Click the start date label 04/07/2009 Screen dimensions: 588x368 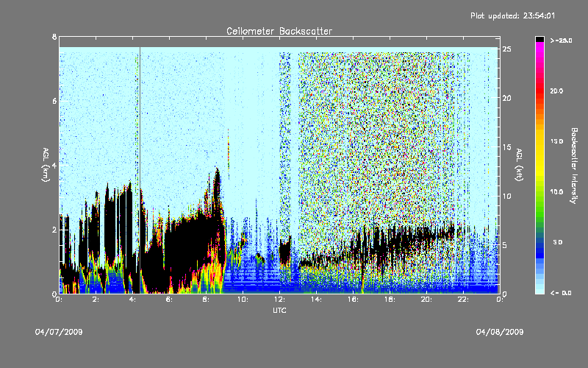pos(59,332)
